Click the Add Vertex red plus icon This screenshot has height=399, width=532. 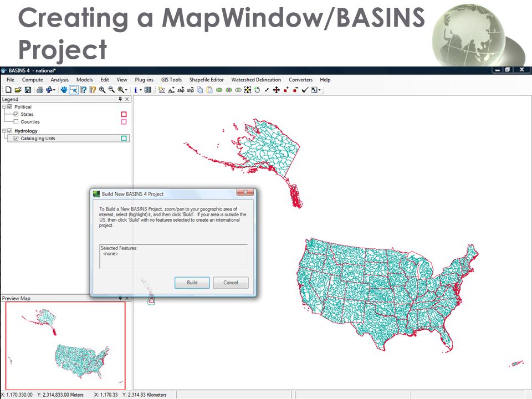pos(286,90)
